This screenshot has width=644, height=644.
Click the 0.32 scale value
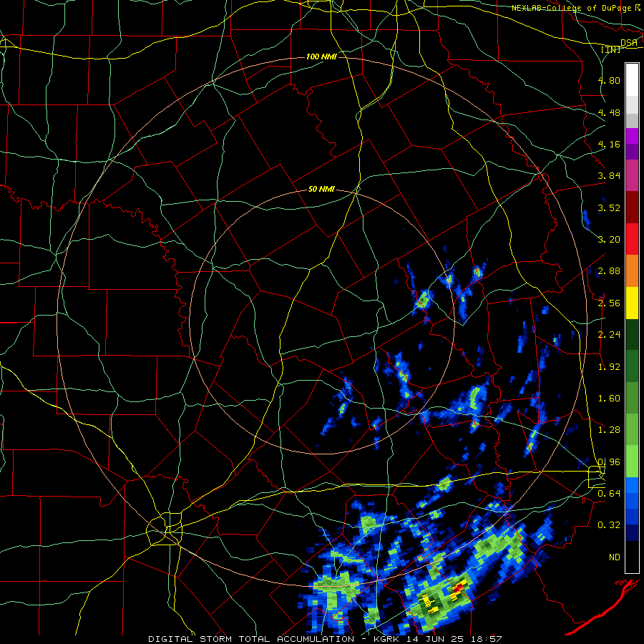[609, 525]
